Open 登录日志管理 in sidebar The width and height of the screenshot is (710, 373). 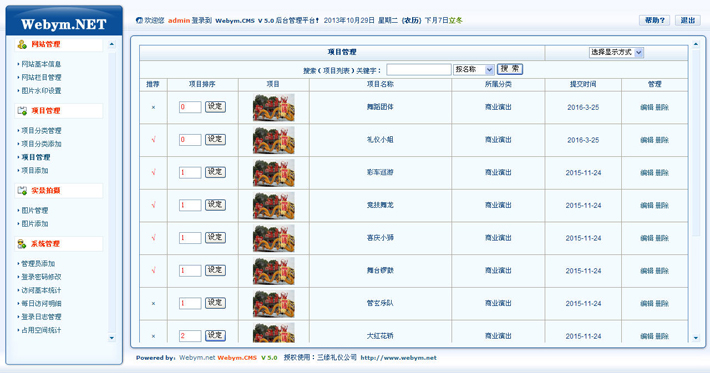[41, 316]
